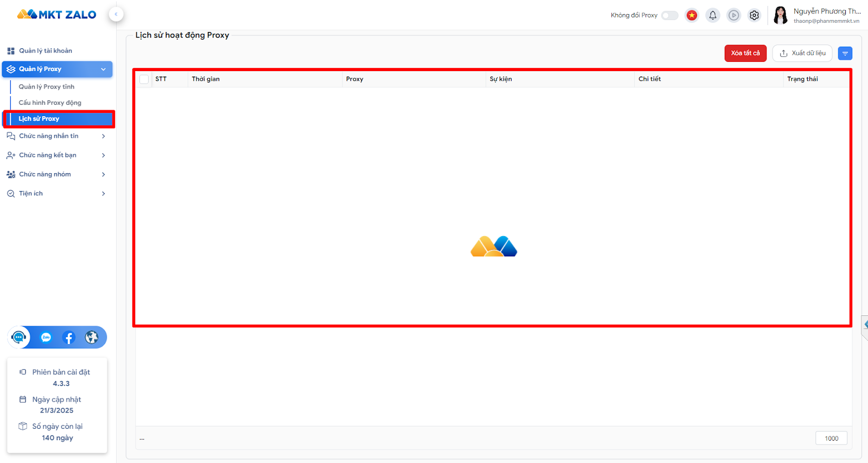Open the Zalo contact icon
This screenshot has height=463, width=868.
click(x=46, y=338)
